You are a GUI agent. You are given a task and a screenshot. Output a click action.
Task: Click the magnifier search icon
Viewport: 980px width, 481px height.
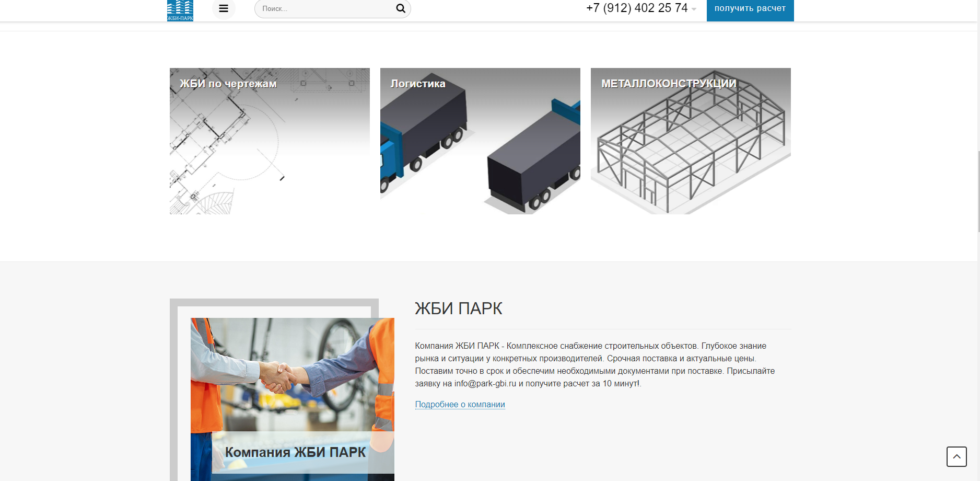tap(401, 8)
